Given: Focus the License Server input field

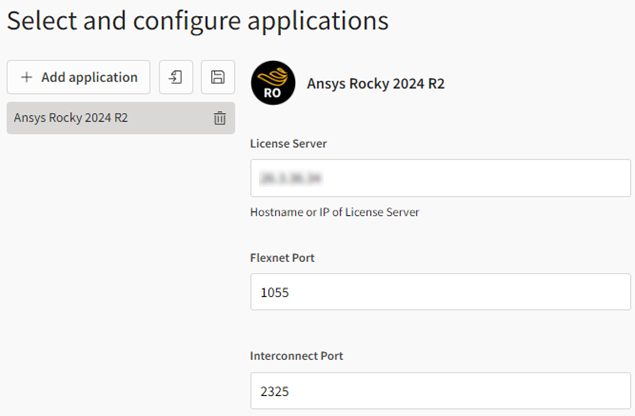Looking at the screenshot, I should coord(440,178).
